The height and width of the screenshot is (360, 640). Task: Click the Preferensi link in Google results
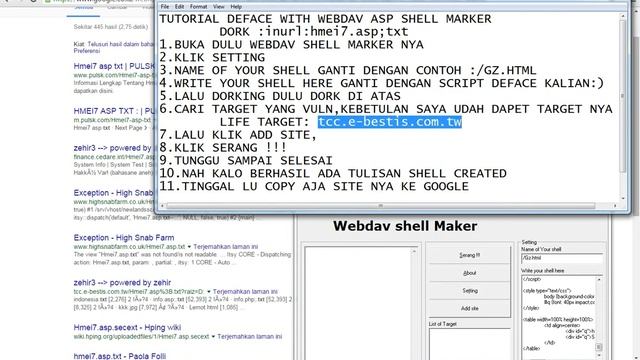point(87,51)
